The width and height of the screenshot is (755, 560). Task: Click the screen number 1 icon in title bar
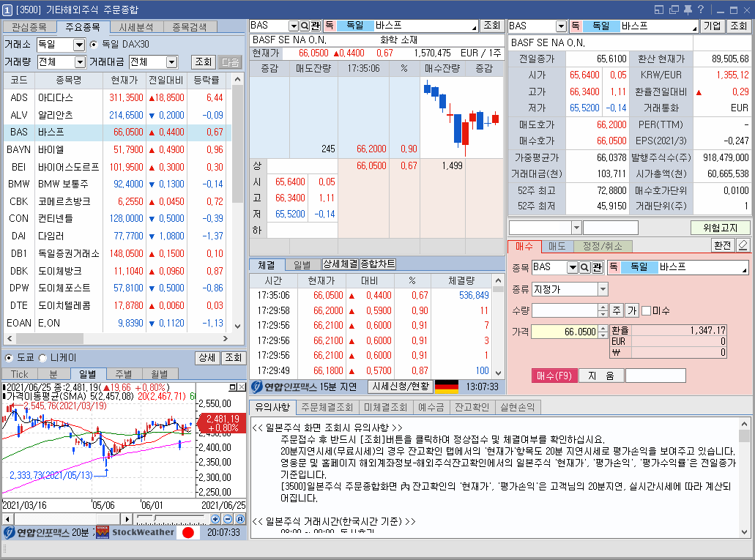7,10
